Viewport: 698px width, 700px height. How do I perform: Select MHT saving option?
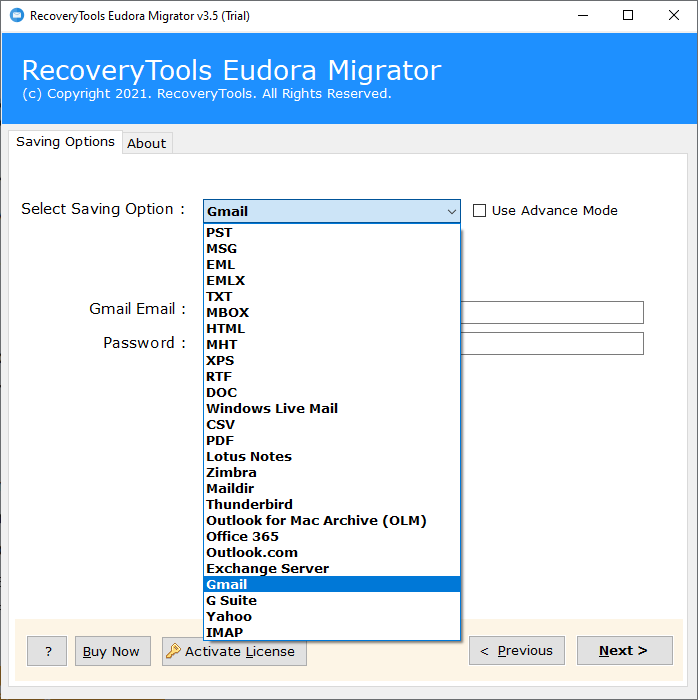pyautogui.click(x=332, y=345)
